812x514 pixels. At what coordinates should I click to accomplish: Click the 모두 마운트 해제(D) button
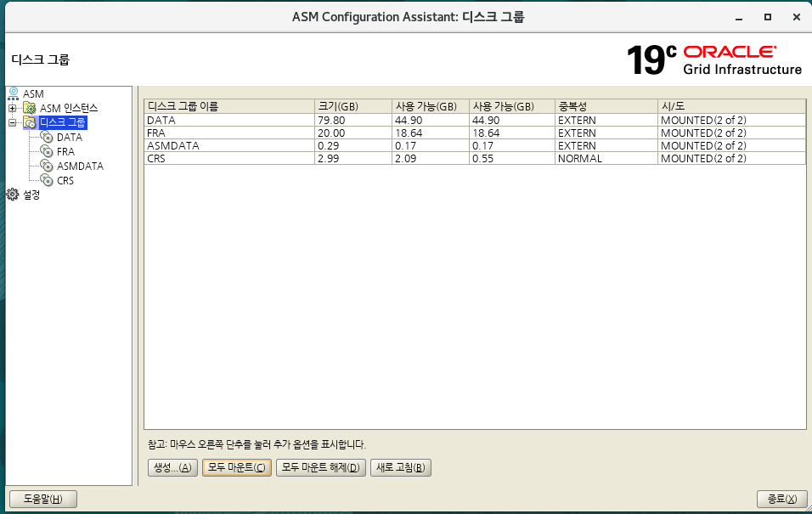(321, 467)
